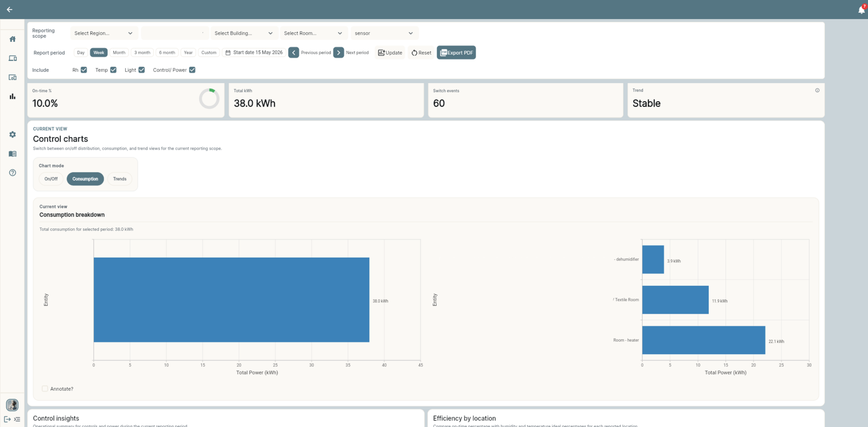This screenshot has width=868, height=427.
Task: Open the bar chart reports icon in the sidebar
Action: pos(13,96)
